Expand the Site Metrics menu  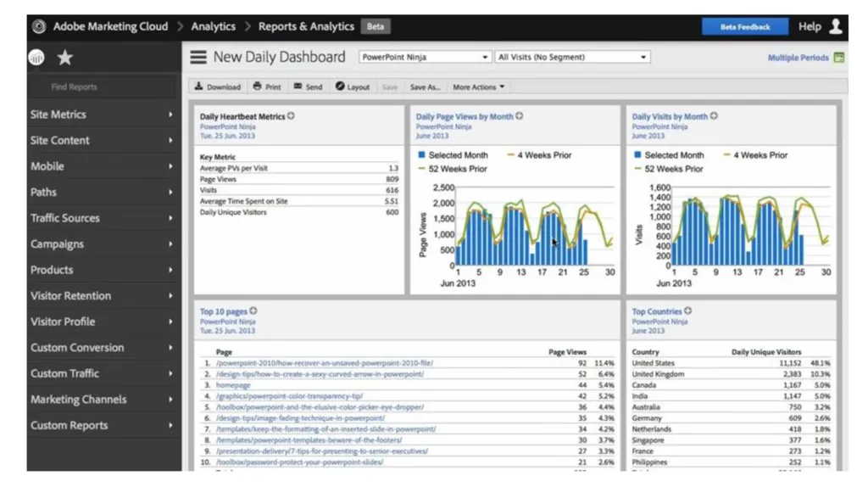click(x=103, y=115)
